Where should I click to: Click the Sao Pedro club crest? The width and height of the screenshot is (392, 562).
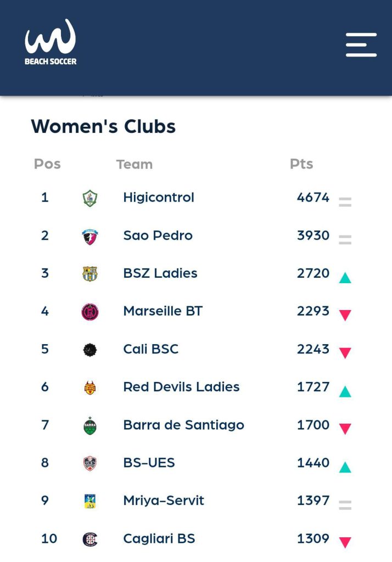(89, 236)
